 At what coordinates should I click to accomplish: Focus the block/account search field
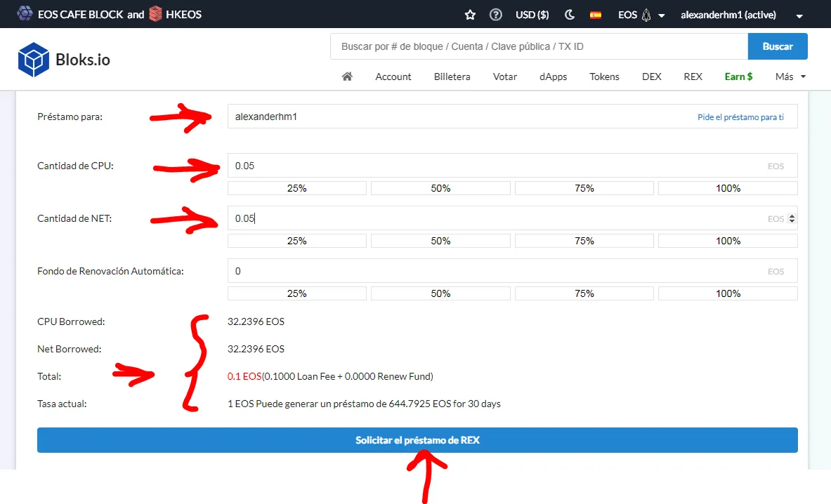click(x=539, y=46)
